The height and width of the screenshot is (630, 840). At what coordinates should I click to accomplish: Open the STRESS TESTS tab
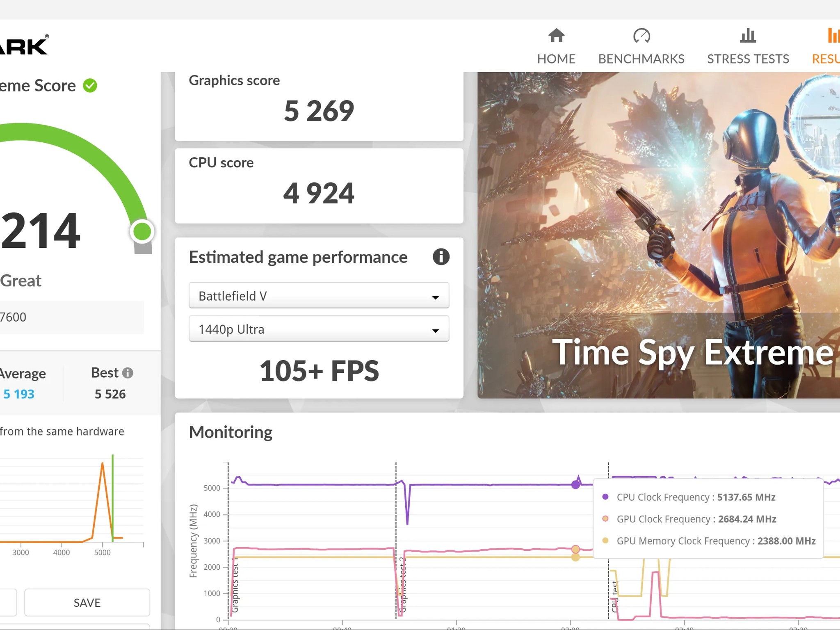coord(748,46)
